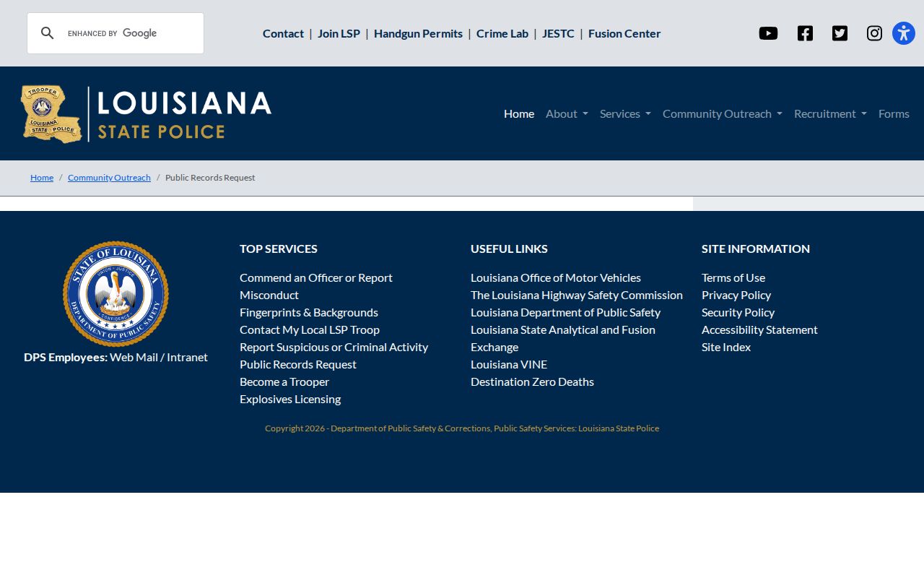
Task: Open the Join LSP link
Action: [339, 33]
